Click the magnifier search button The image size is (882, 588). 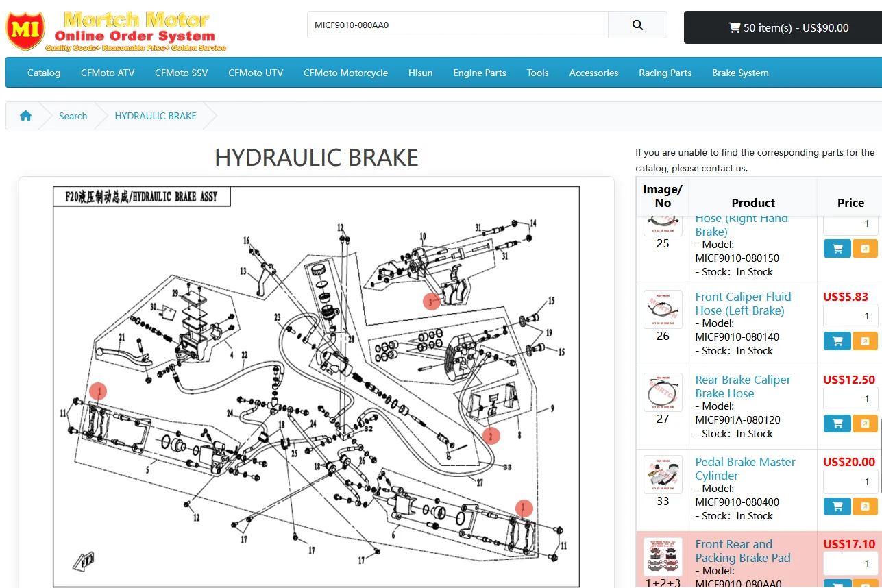coord(637,25)
